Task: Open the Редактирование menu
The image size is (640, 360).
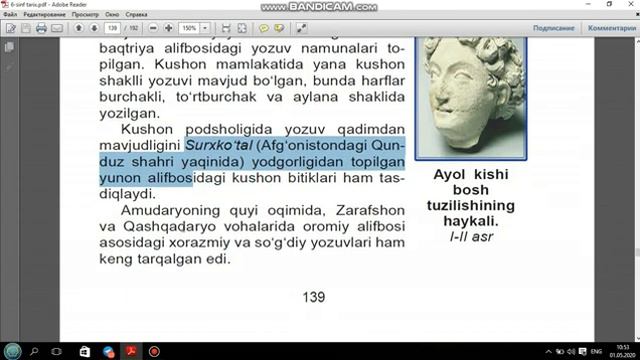Action: [x=44, y=14]
